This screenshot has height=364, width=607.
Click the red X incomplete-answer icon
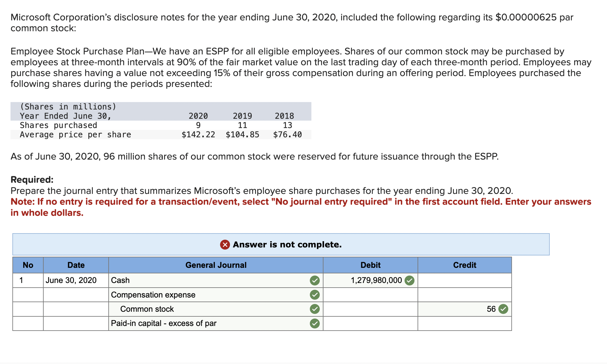point(225,245)
